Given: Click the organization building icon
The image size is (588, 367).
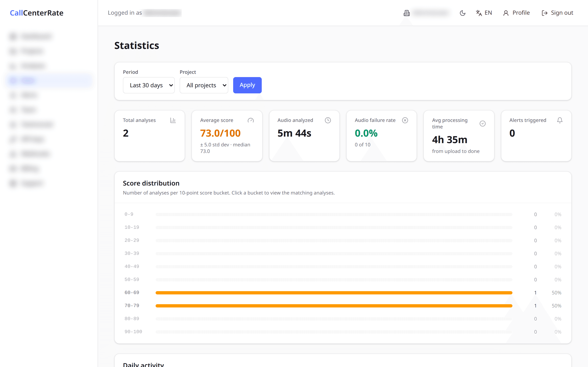Looking at the screenshot, I should [x=406, y=13].
